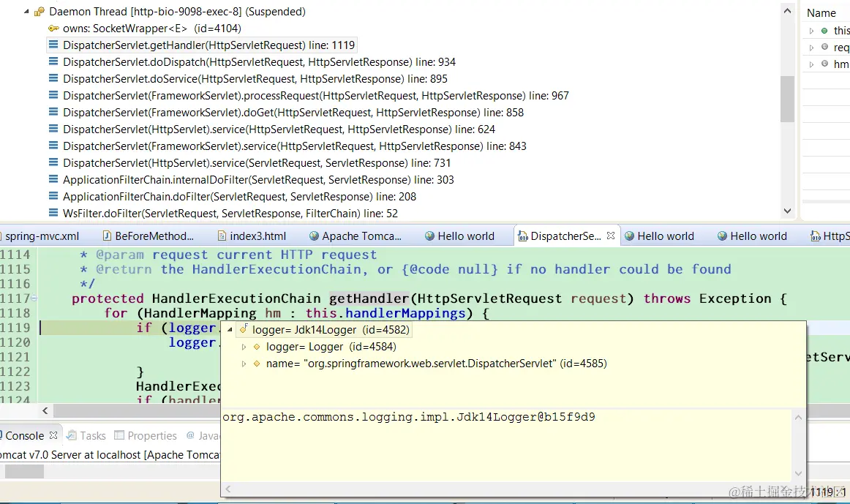Click stack frame icon for DispatcherServlet.doService line 895
This screenshot has height=504, width=850.
(x=53, y=78)
